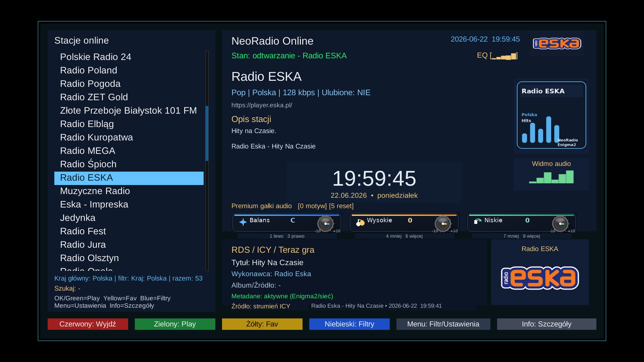The height and width of the screenshot is (362, 644).
Task: Choose Radio Kuropatwa
Action: click(x=129, y=137)
